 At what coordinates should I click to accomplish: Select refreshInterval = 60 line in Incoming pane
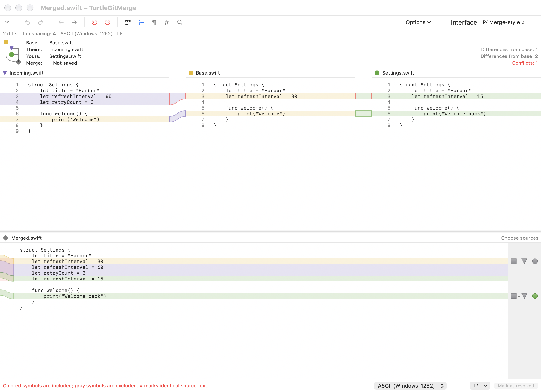(x=85, y=96)
